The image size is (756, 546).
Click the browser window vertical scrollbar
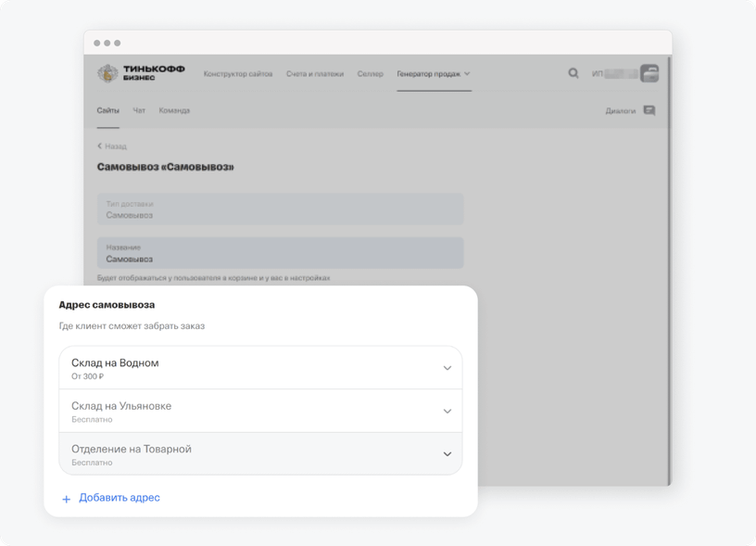click(669, 270)
